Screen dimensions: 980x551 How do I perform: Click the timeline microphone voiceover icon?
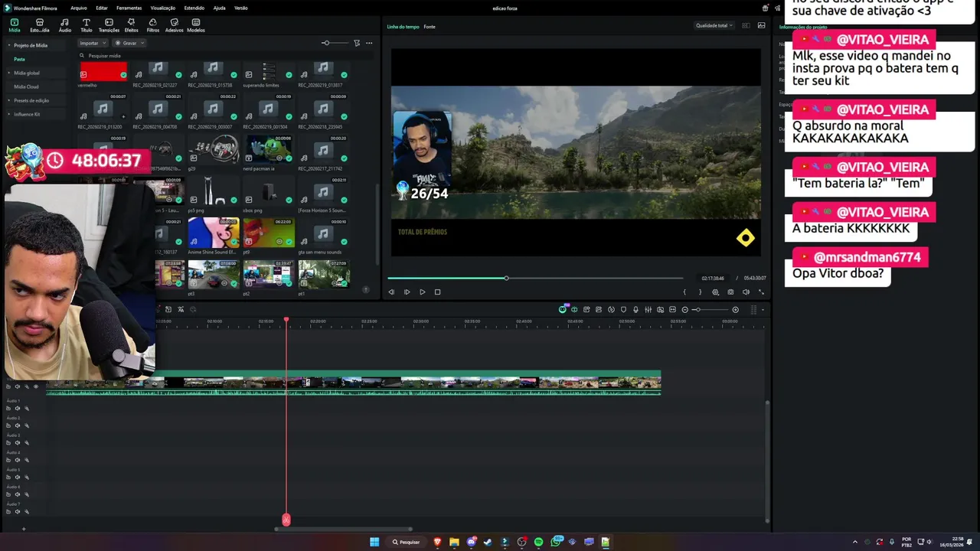[635, 309]
